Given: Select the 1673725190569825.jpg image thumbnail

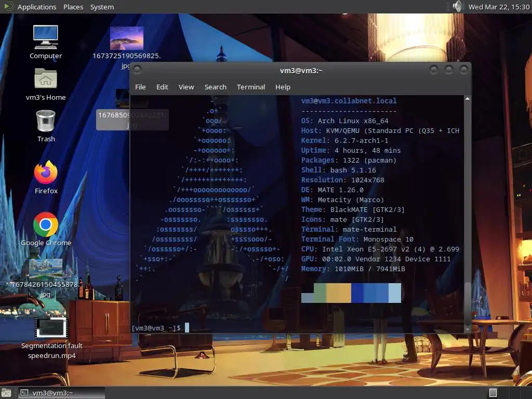Looking at the screenshot, I should (127, 38).
